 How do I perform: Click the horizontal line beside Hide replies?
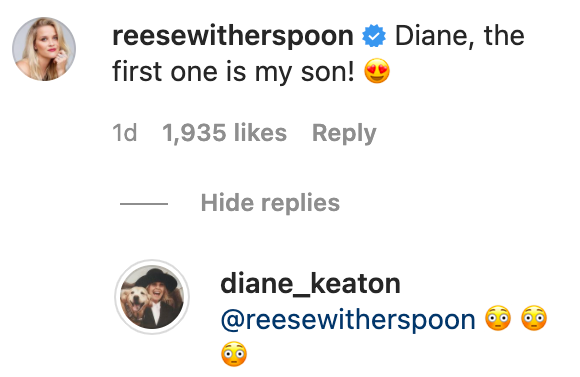[x=144, y=203]
